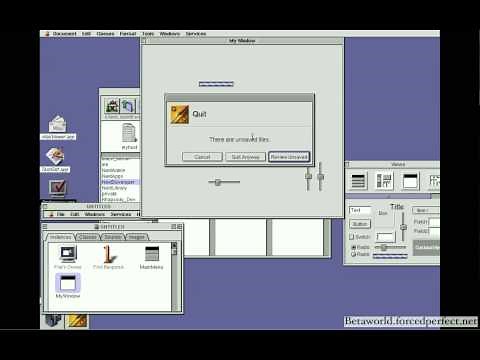Click the recycler icon at bottom-left dock

[53, 321]
